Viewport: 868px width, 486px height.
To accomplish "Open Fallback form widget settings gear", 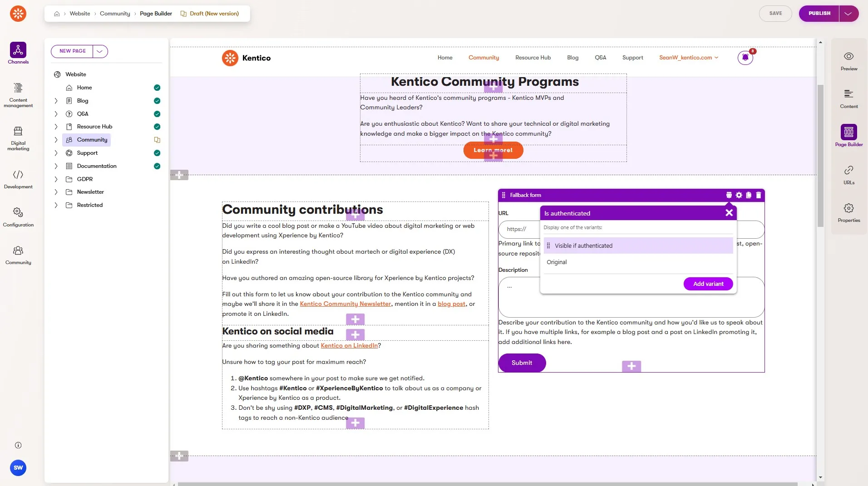I will (x=739, y=195).
